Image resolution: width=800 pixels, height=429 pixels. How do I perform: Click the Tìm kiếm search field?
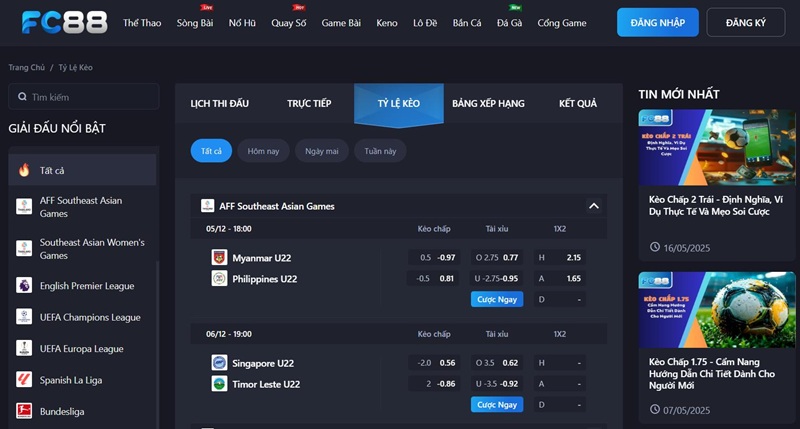tap(90, 97)
